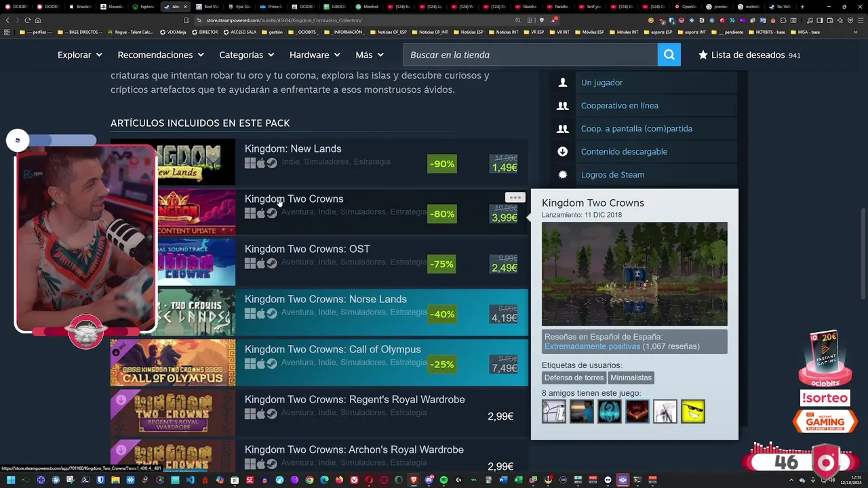Click the browser address bar URL
Screen dimensions: 868x488
283,20
